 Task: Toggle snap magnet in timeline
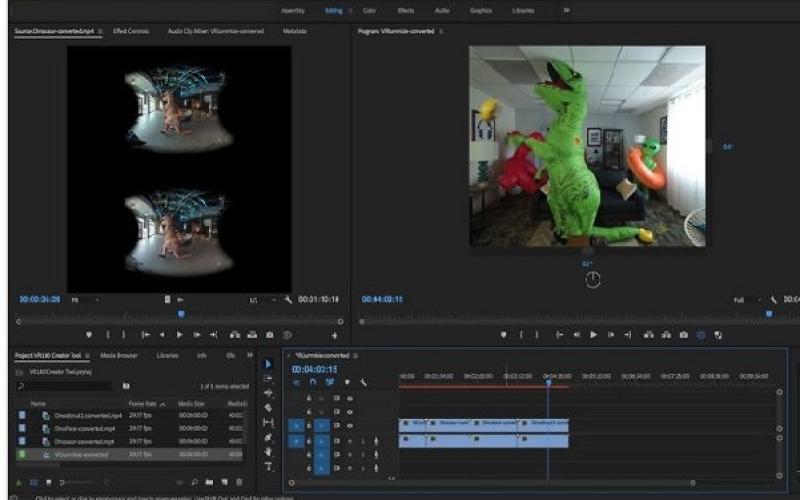click(x=313, y=382)
